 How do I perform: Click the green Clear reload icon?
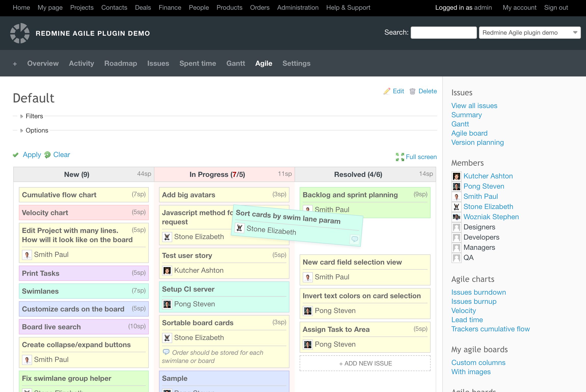pyautogui.click(x=47, y=155)
